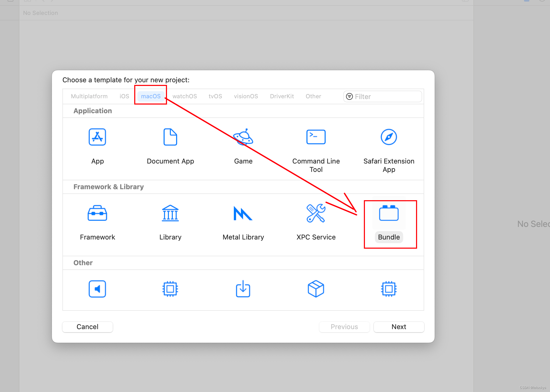Viewport: 550px width, 392px height.
Task: Select the Command Line Tool icon
Action: [316, 138]
